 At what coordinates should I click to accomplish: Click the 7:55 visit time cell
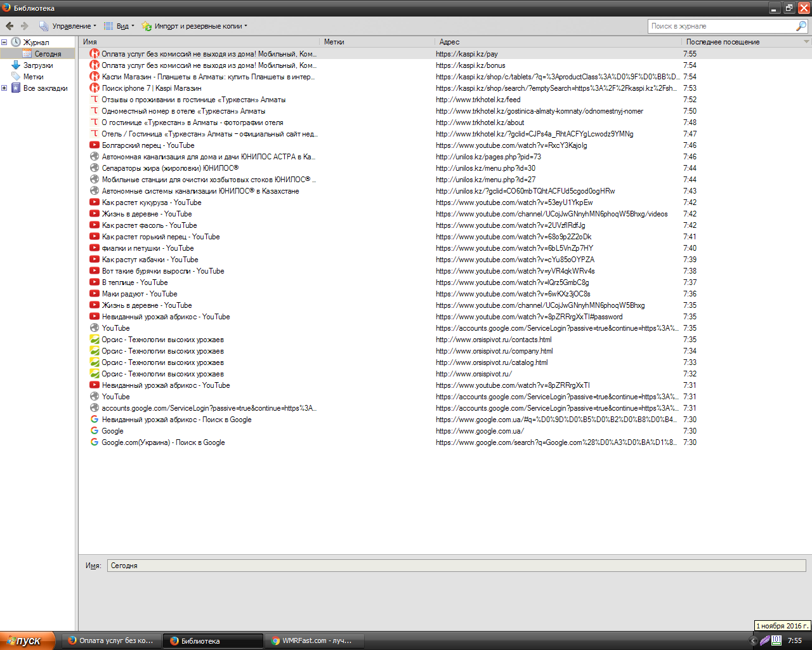(690, 54)
